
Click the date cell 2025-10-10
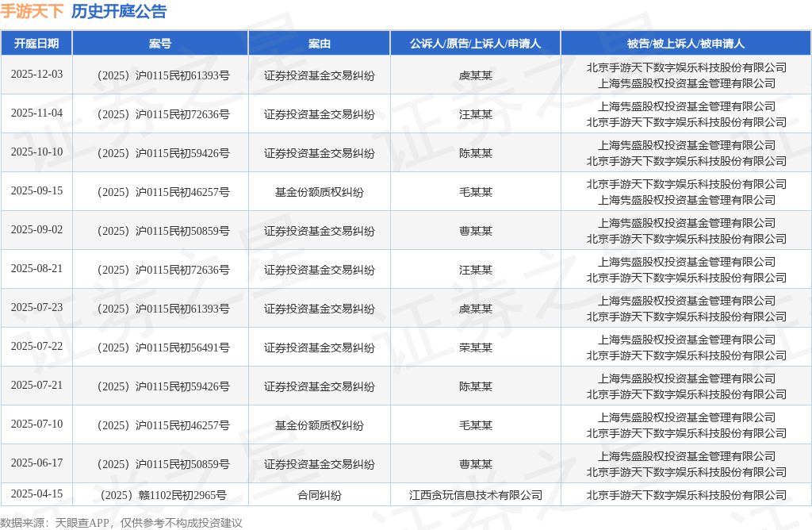pos(36,152)
